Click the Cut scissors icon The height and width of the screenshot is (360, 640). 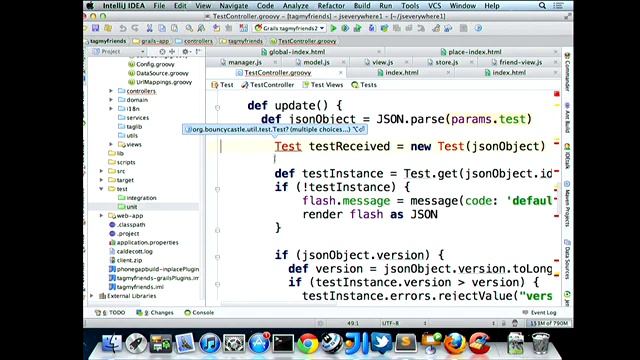tap(149, 28)
